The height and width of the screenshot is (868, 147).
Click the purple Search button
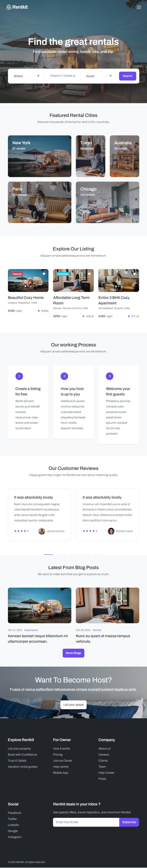[x=127, y=76]
